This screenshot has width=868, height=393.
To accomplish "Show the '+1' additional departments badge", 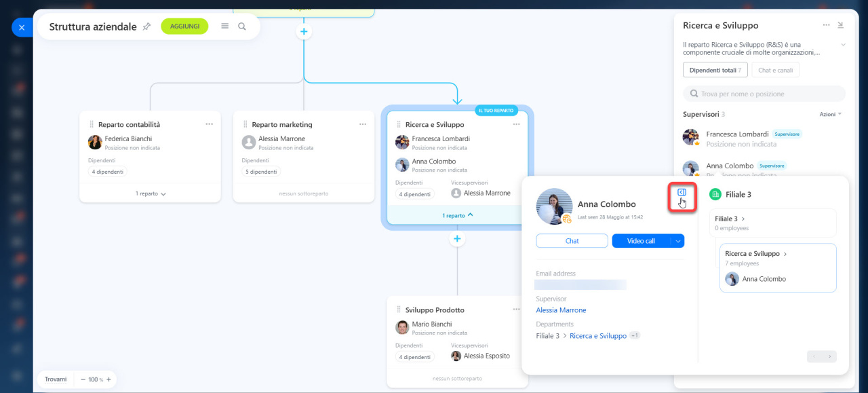I will pyautogui.click(x=635, y=335).
